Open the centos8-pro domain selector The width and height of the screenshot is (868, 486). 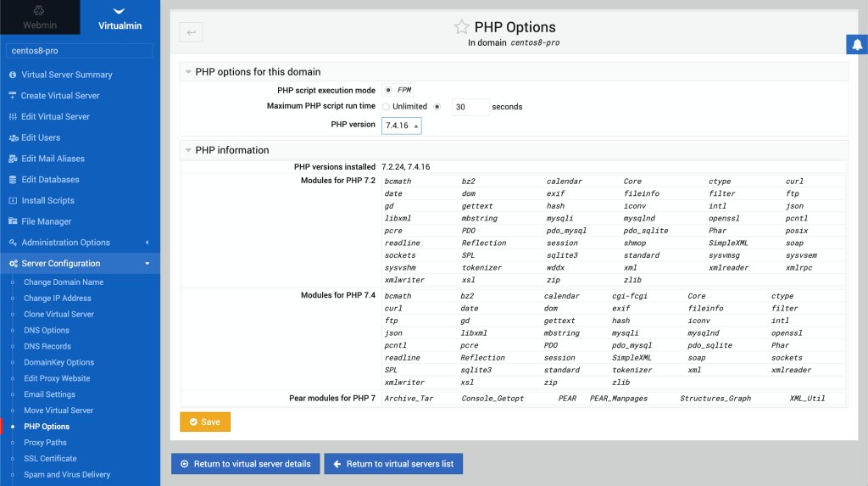80,50
